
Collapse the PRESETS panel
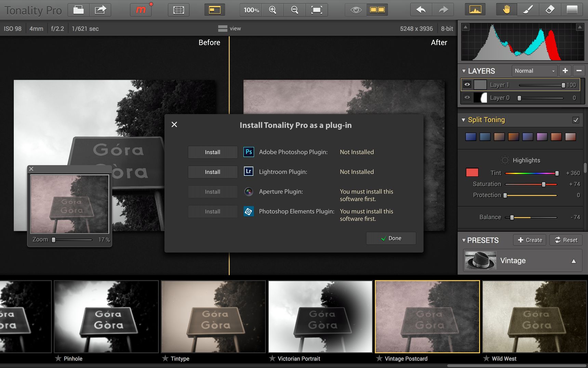click(x=464, y=240)
